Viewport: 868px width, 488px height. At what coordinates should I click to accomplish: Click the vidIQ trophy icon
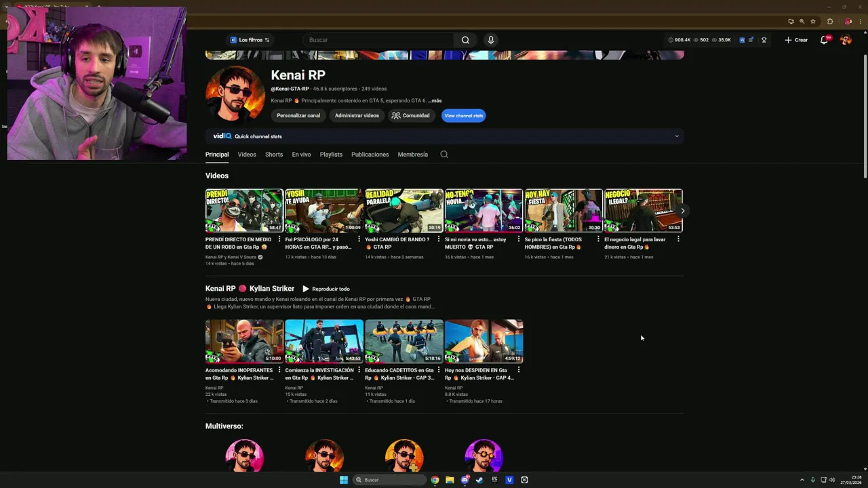(764, 40)
